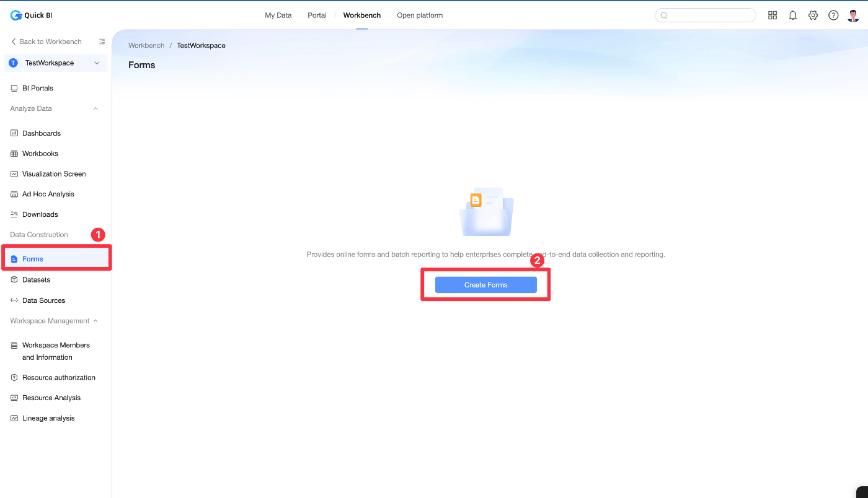Click the Dashboards chart icon

pos(14,133)
